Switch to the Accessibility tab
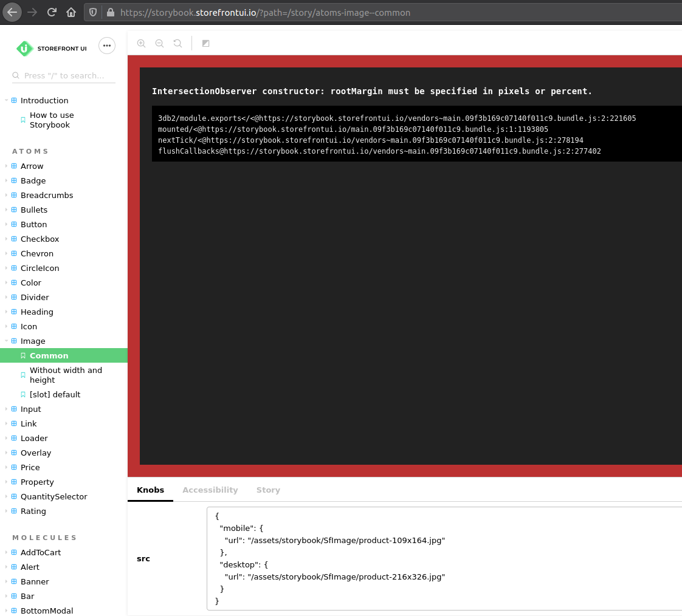The width and height of the screenshot is (682, 616). (x=210, y=490)
